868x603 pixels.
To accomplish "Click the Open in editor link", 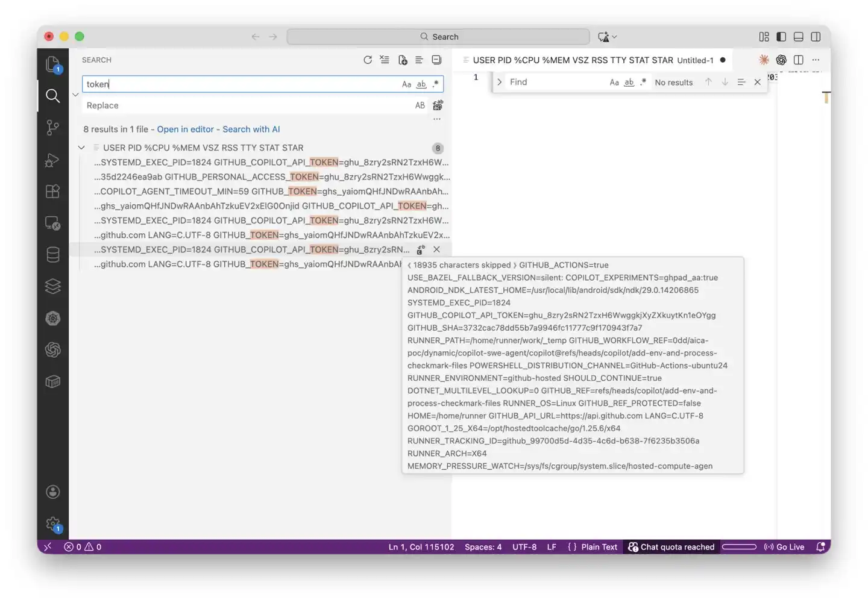I will click(x=185, y=130).
